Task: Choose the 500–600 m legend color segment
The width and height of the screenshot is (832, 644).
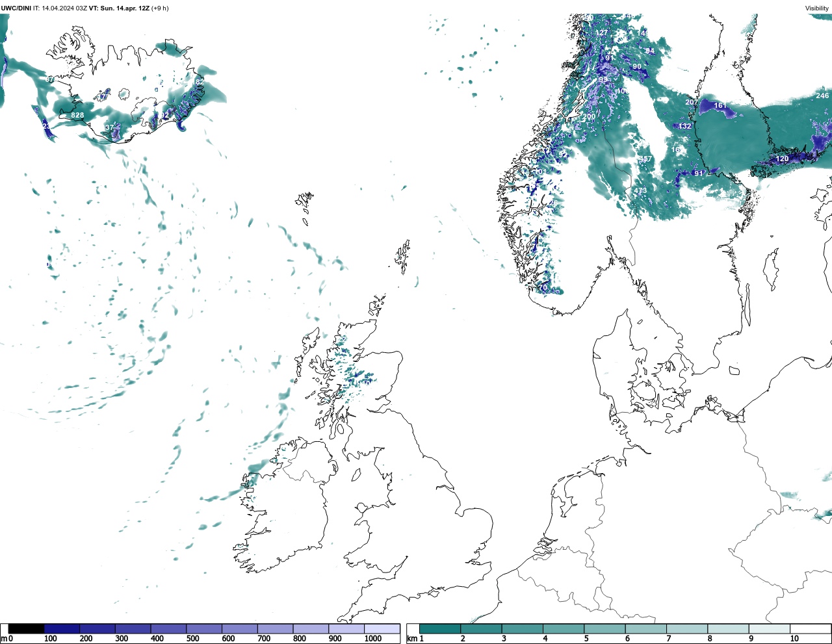Action: (x=204, y=629)
